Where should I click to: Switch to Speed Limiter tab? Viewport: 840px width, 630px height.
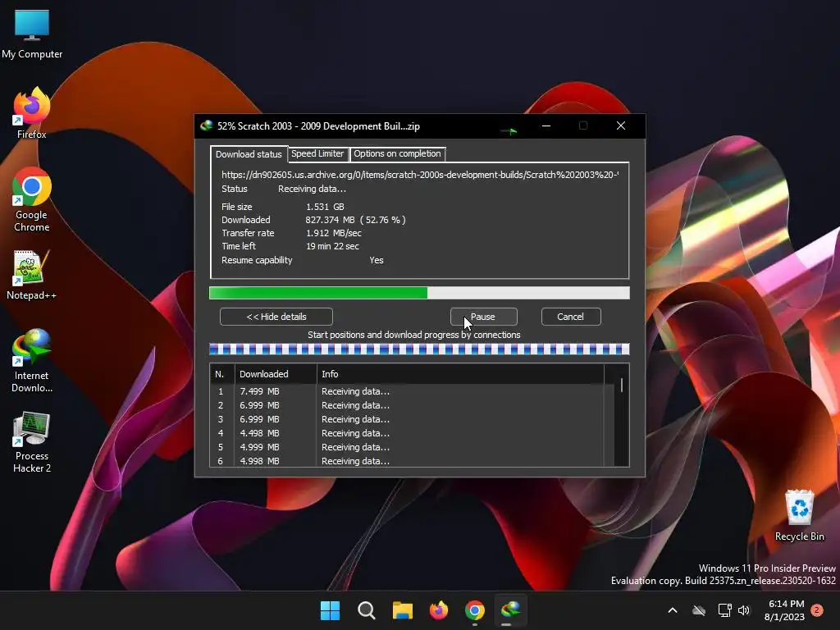[317, 153]
